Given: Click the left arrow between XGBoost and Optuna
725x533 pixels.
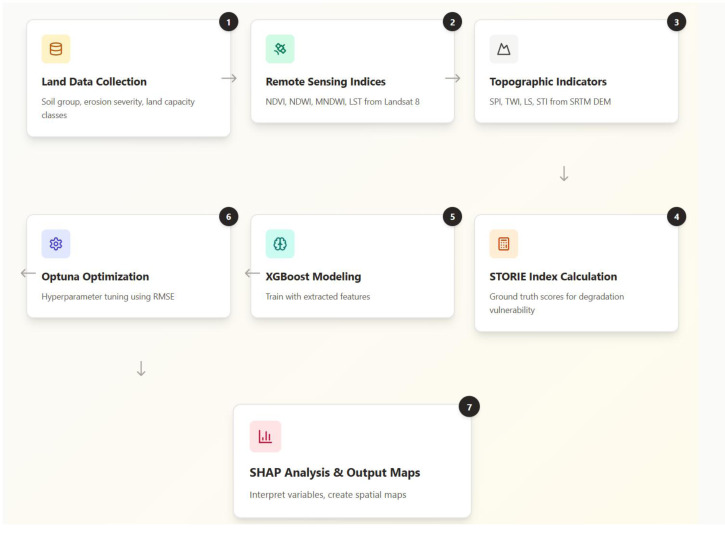Looking at the screenshot, I should 252,273.
